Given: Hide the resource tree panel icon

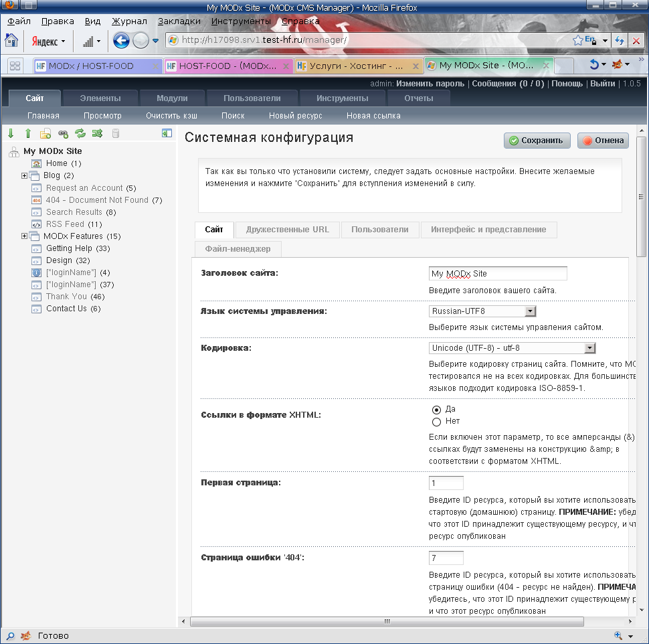Looking at the screenshot, I should click(167, 133).
